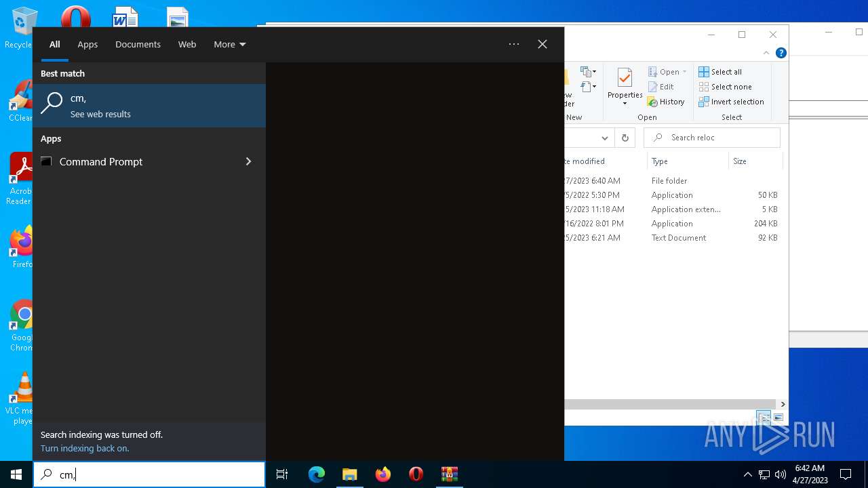Open file History in Explorer ribbon

(x=666, y=102)
